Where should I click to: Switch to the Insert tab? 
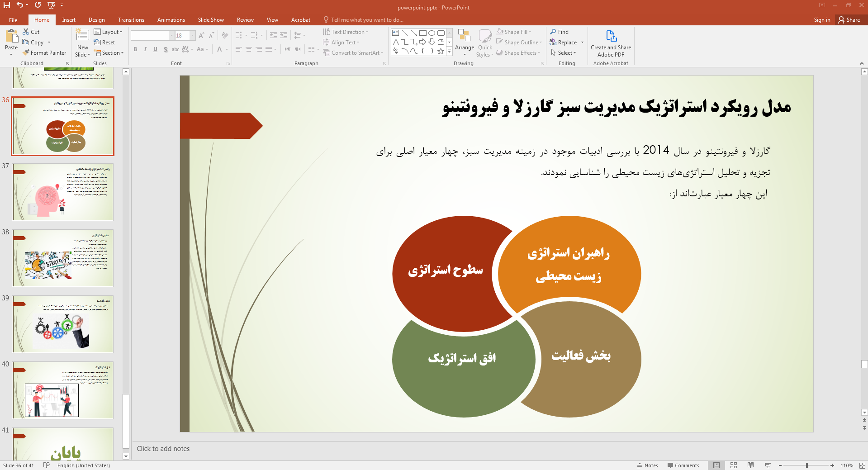69,20
